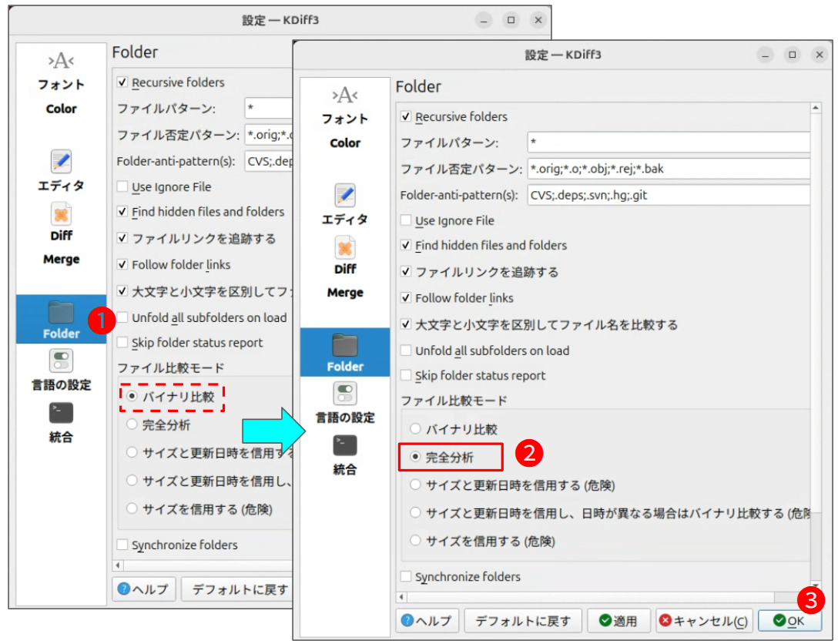Open Diff page icon in front dialog
Viewport: 838px width, 644px height.
pyautogui.click(x=344, y=248)
